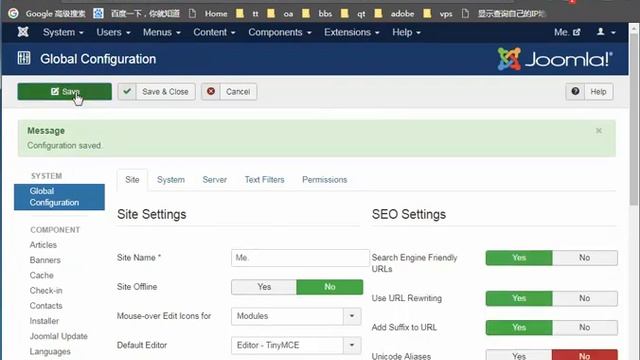Open the adobe bookmark folder

coord(394,13)
